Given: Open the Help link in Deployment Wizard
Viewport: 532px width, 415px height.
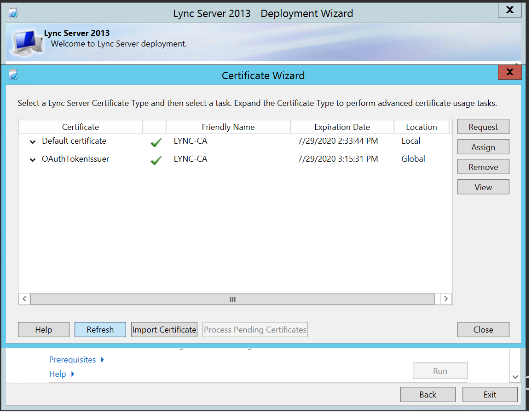Looking at the screenshot, I should (x=58, y=374).
